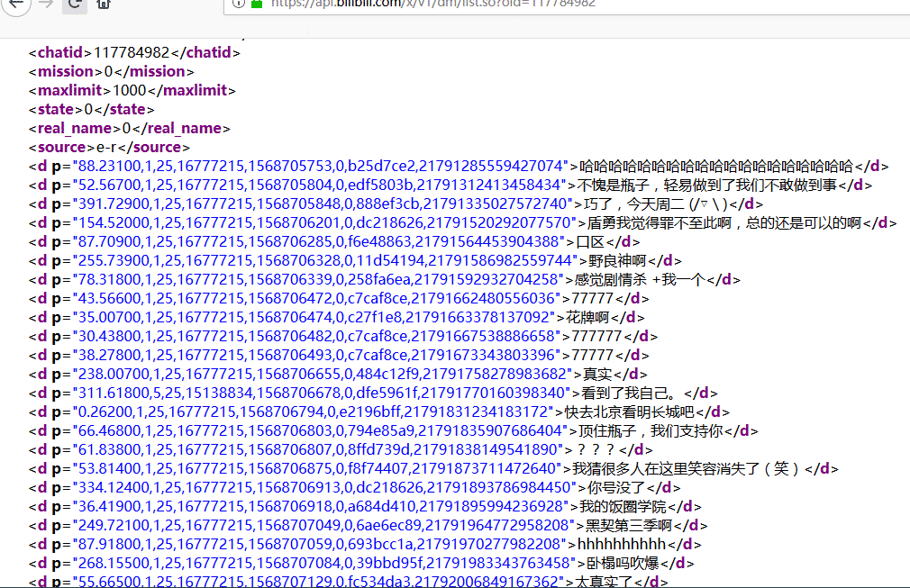
Task: Focus the api.bilibili.com address bar
Action: tap(567, 5)
